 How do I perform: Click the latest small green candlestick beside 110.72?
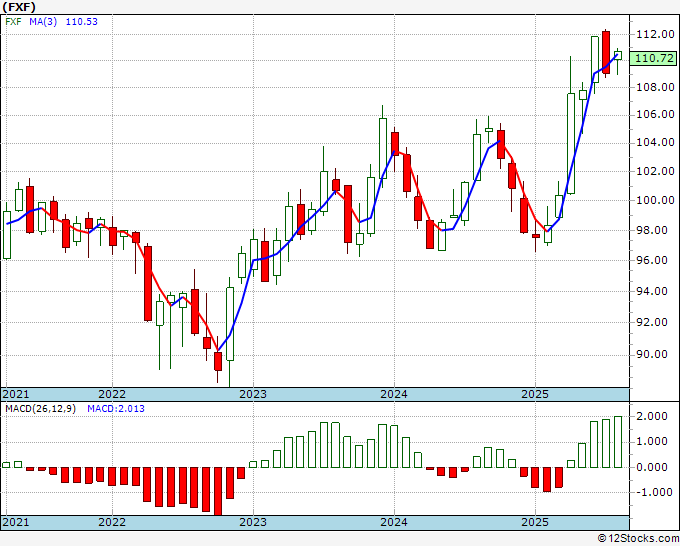[x=618, y=56]
